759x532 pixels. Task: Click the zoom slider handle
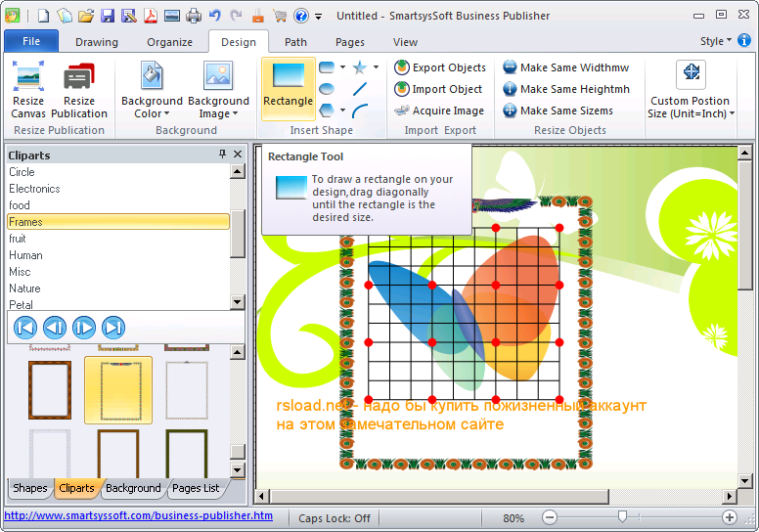pos(622,517)
